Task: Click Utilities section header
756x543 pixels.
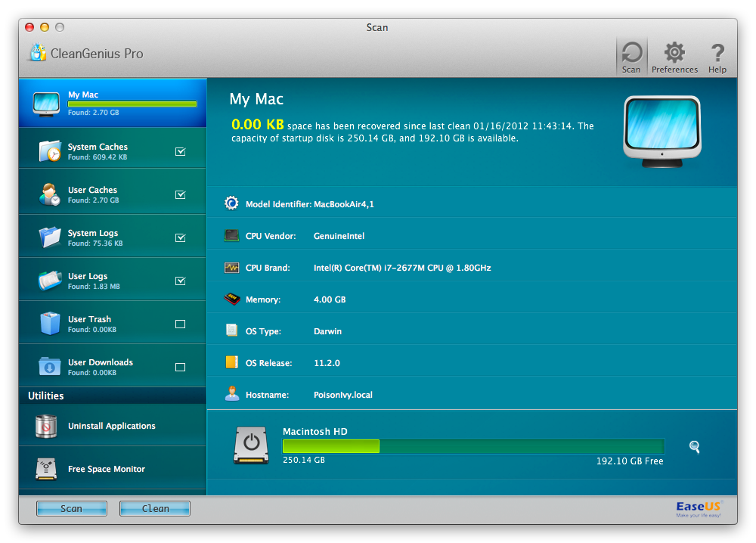Action: [113, 396]
